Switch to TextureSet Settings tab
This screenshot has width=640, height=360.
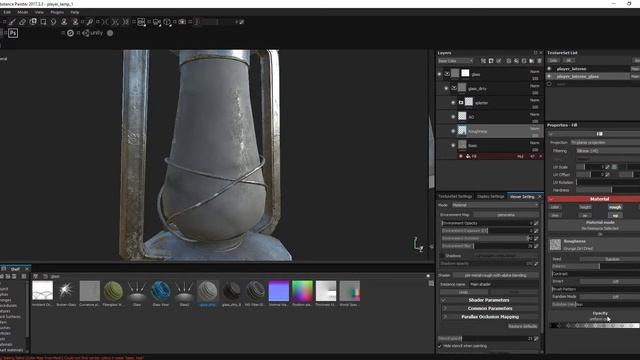pos(455,197)
